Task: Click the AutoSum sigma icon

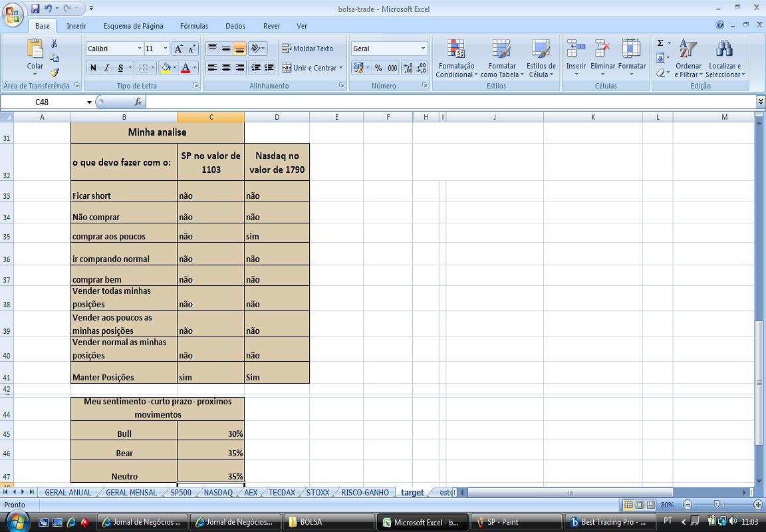Action: point(660,43)
